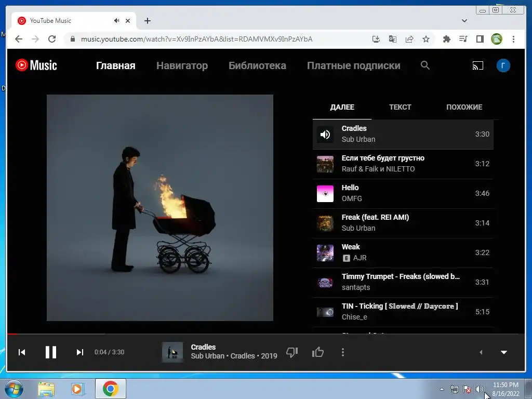Go back in browser history
The width and height of the screenshot is (532, 399).
(19, 39)
